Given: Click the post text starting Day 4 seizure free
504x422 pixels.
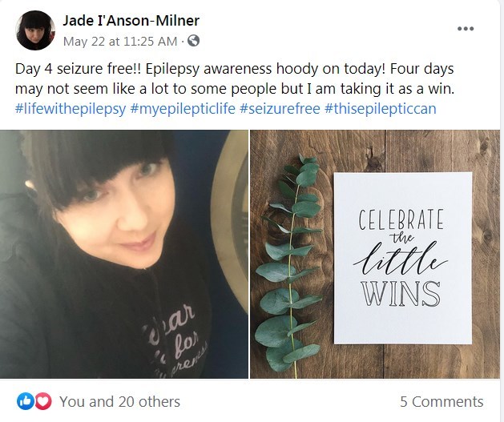Looking at the screenshot, I should pyautogui.click(x=235, y=78).
